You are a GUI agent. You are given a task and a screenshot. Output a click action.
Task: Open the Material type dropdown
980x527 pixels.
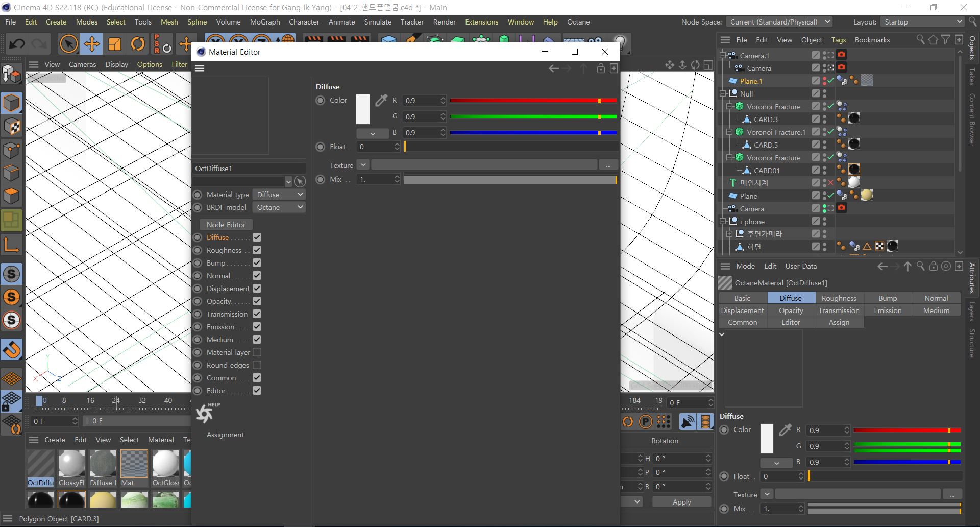click(x=280, y=195)
